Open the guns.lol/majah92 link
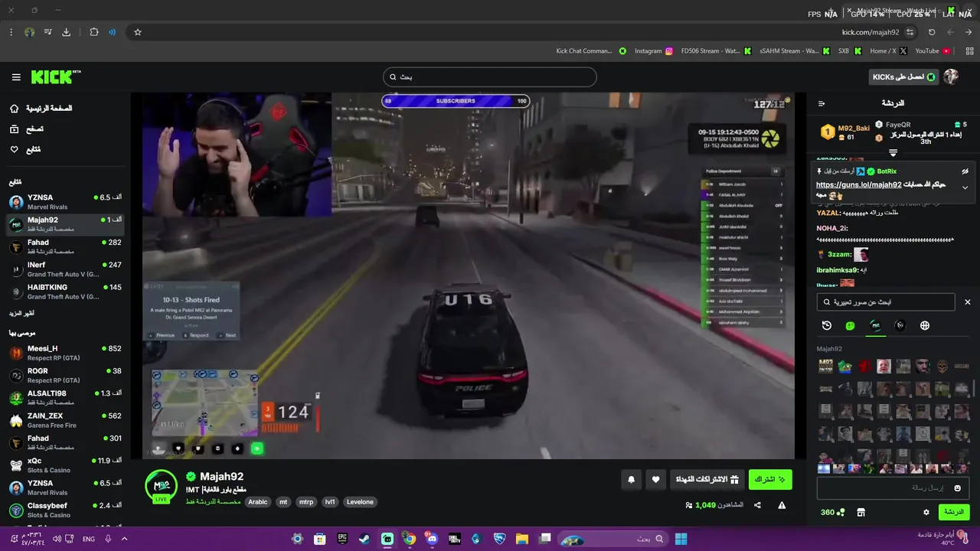 tap(858, 185)
